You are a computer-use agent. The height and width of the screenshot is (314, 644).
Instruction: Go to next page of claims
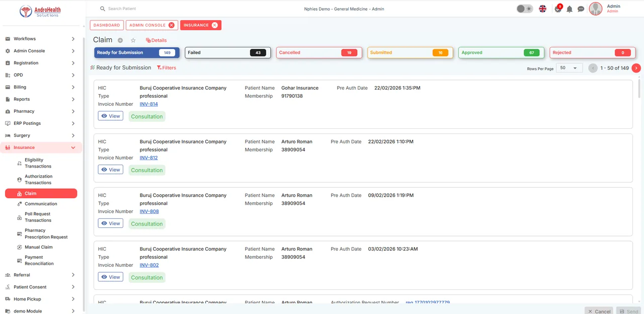(636, 68)
